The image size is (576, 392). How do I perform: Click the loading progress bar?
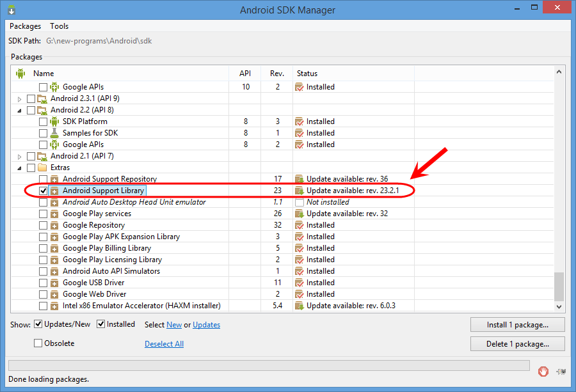pos(269,365)
